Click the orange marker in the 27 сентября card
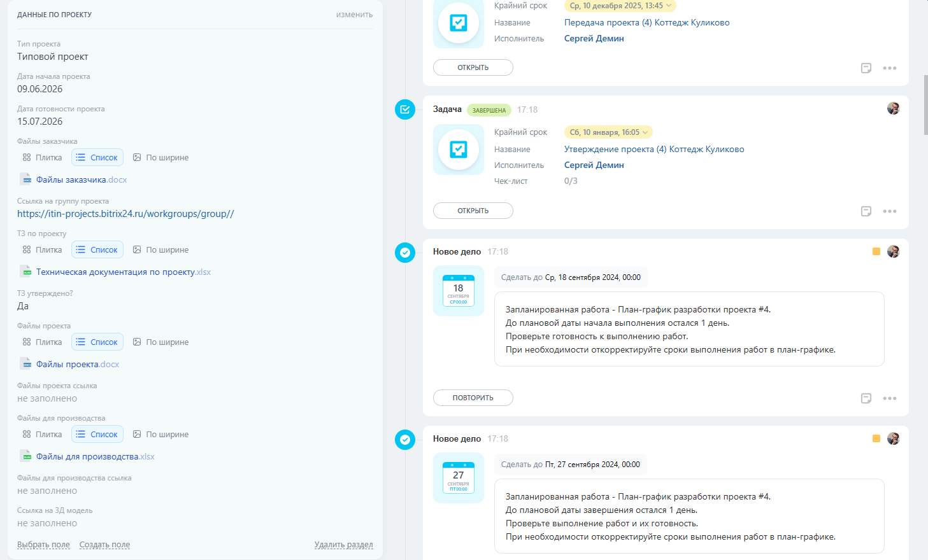This screenshot has width=928, height=560. tap(876, 438)
